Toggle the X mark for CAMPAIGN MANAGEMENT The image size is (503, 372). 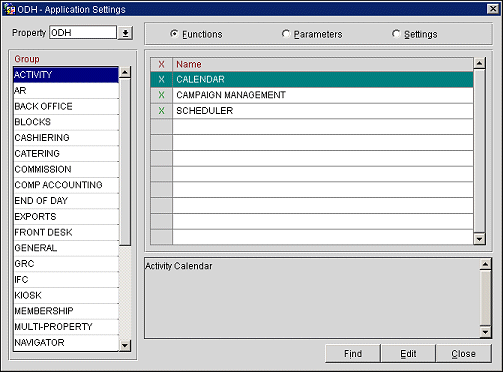pos(161,95)
